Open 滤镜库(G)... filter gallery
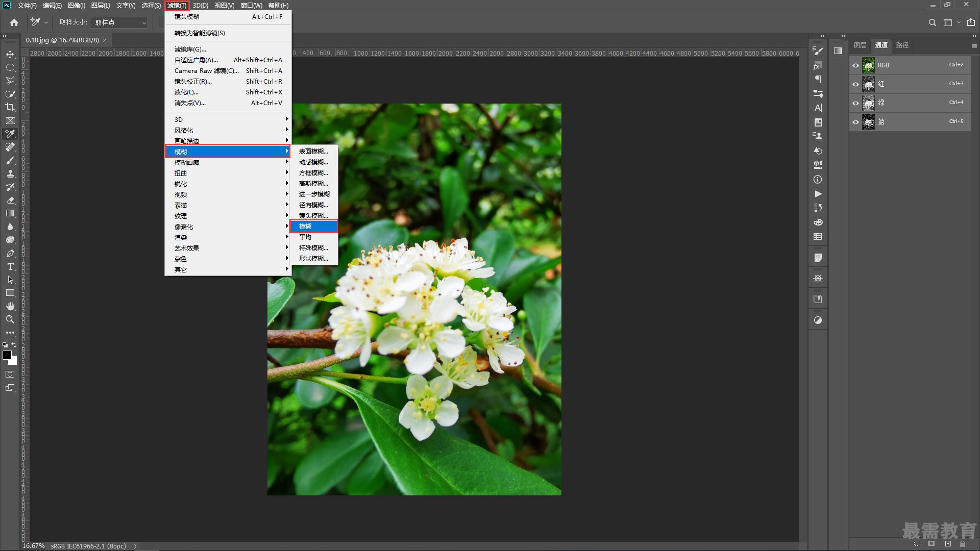This screenshot has width=980, height=551. (x=228, y=49)
